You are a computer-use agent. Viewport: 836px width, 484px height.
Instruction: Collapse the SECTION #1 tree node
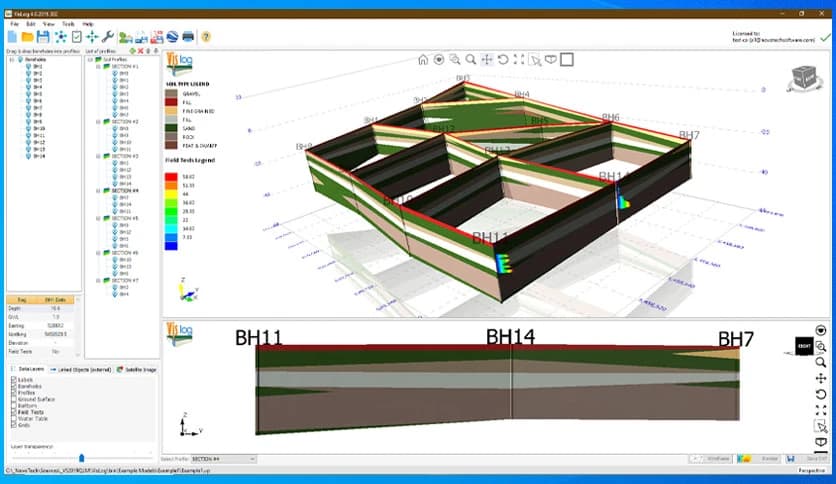(99, 67)
